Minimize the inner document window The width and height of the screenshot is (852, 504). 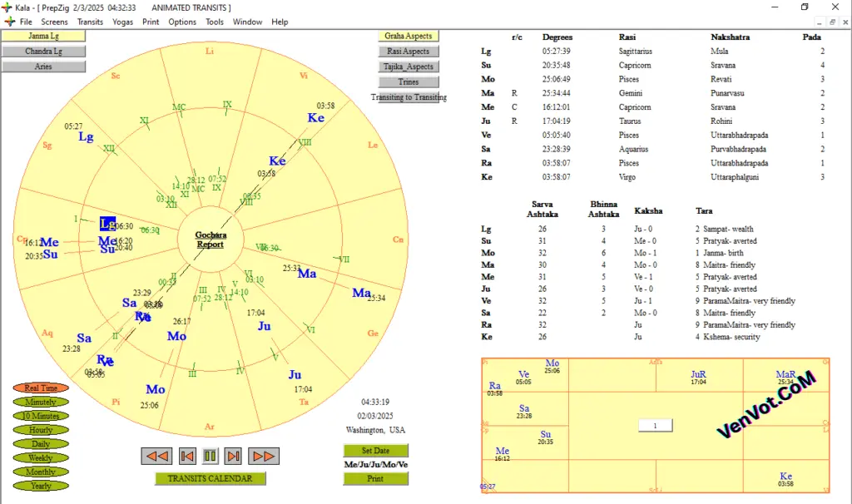(820, 22)
